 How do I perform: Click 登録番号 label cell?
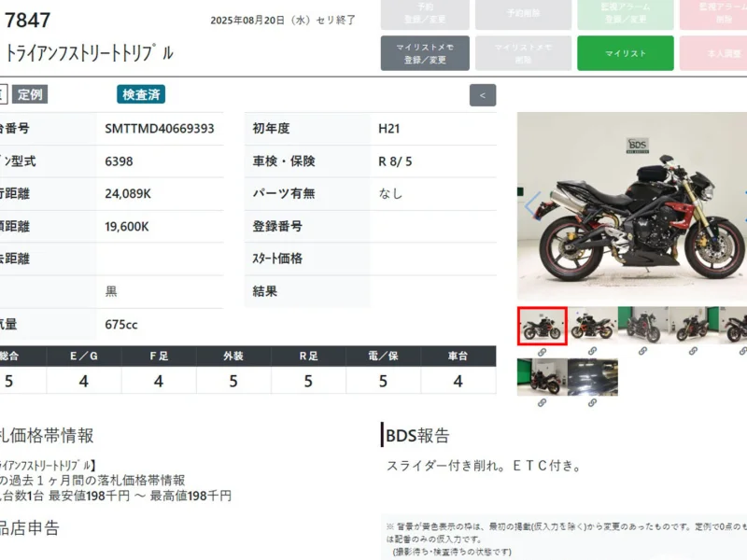307,227
